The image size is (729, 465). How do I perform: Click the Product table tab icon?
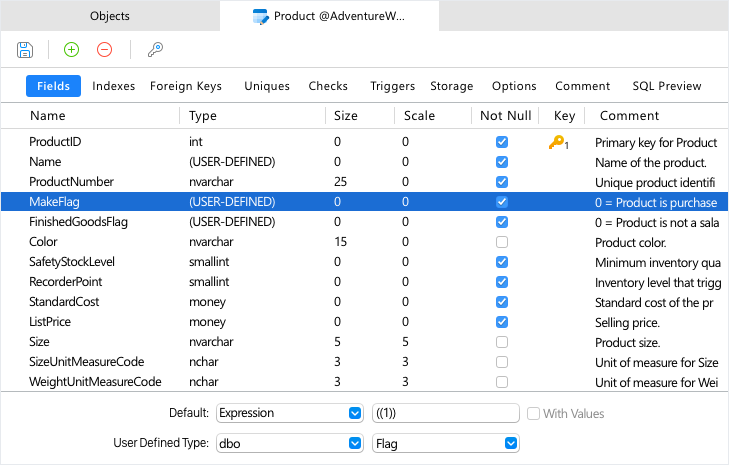260,17
